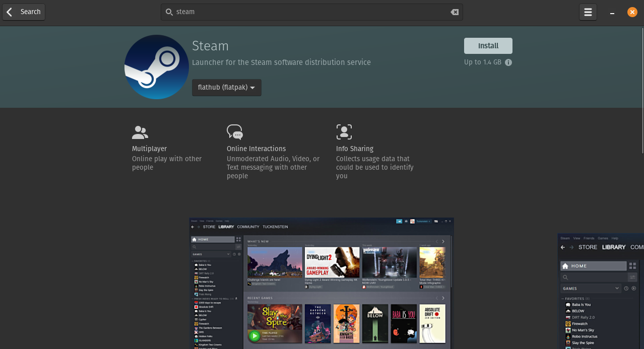This screenshot has width=644, height=349.
Task: Show size details via info icon
Action: click(508, 62)
